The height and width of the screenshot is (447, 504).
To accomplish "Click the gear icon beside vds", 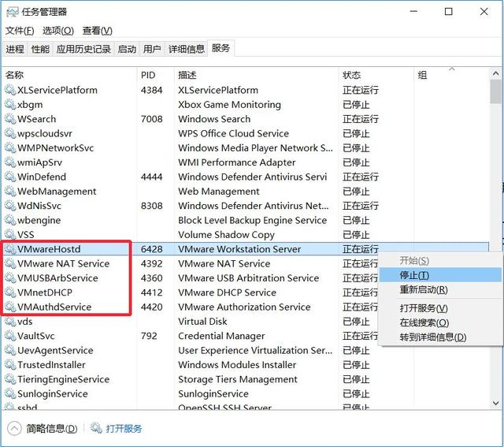I will click(x=10, y=322).
